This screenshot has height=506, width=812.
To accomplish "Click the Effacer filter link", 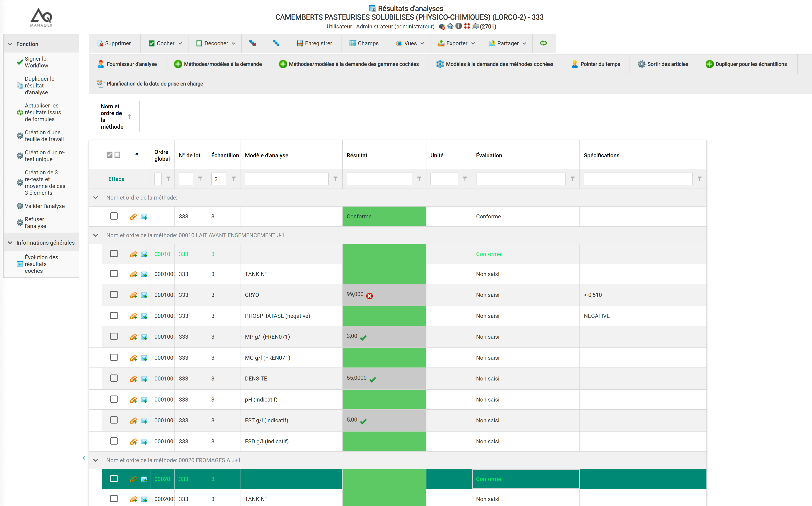I will click(116, 179).
